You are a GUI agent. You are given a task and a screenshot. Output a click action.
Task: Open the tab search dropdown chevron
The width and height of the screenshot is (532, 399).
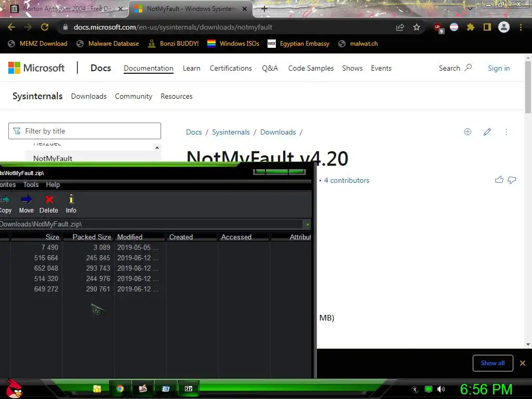[470, 8]
